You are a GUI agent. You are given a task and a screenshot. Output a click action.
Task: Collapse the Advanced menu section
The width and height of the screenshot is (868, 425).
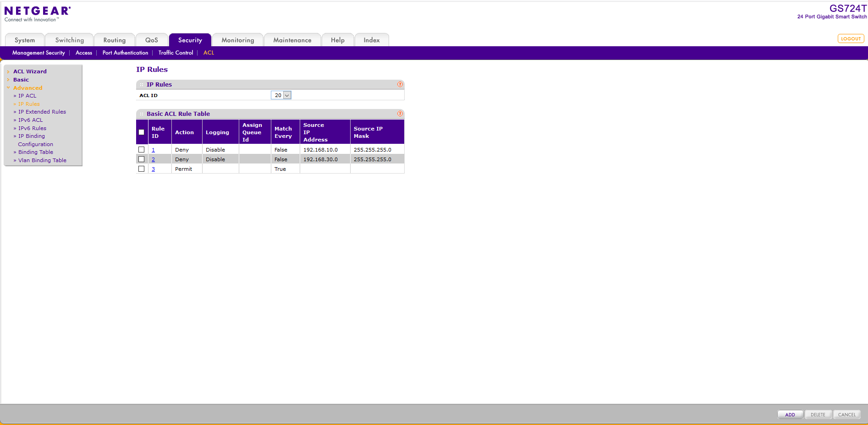[x=27, y=88]
